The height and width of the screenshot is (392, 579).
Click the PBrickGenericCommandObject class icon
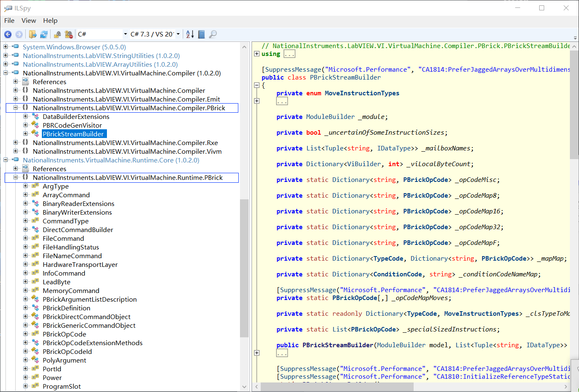click(x=35, y=325)
